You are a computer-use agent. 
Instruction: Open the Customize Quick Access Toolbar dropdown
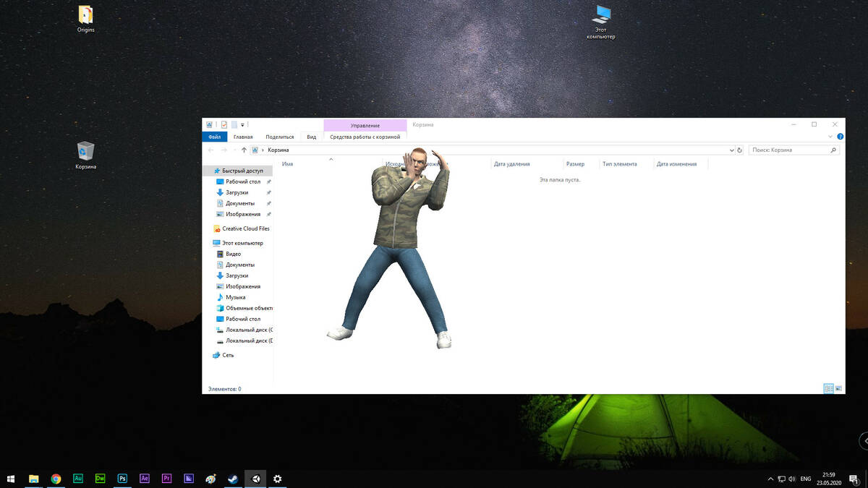243,125
